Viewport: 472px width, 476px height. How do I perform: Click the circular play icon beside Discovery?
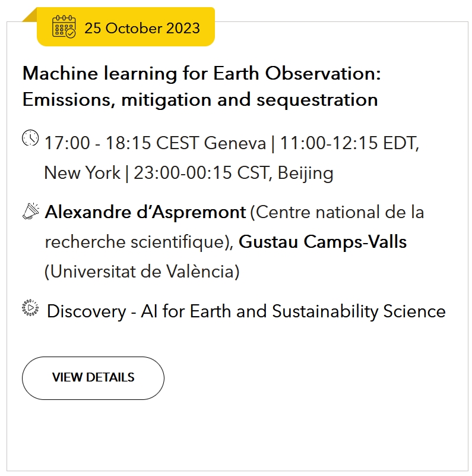30,308
